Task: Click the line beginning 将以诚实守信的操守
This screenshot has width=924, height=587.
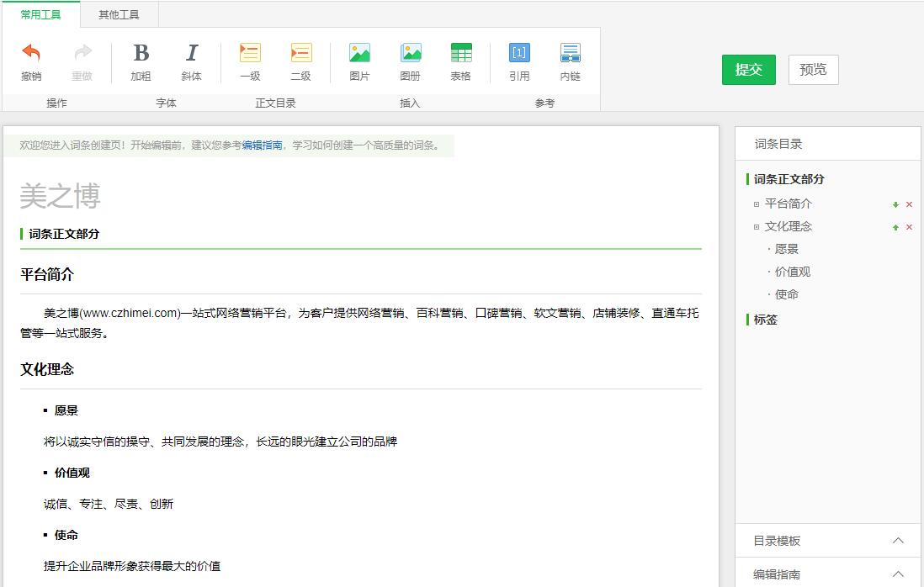Action: 220,442
